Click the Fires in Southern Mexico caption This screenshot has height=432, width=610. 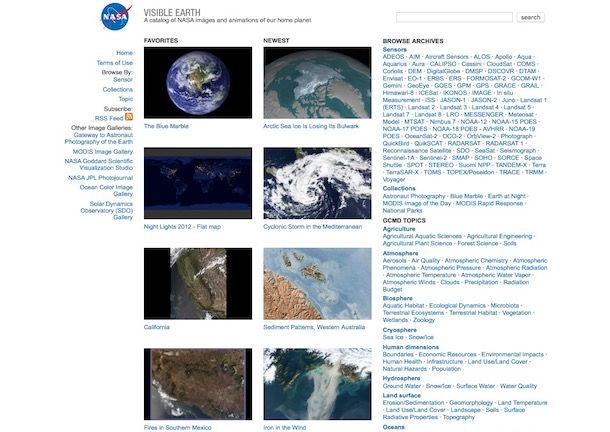click(x=178, y=426)
